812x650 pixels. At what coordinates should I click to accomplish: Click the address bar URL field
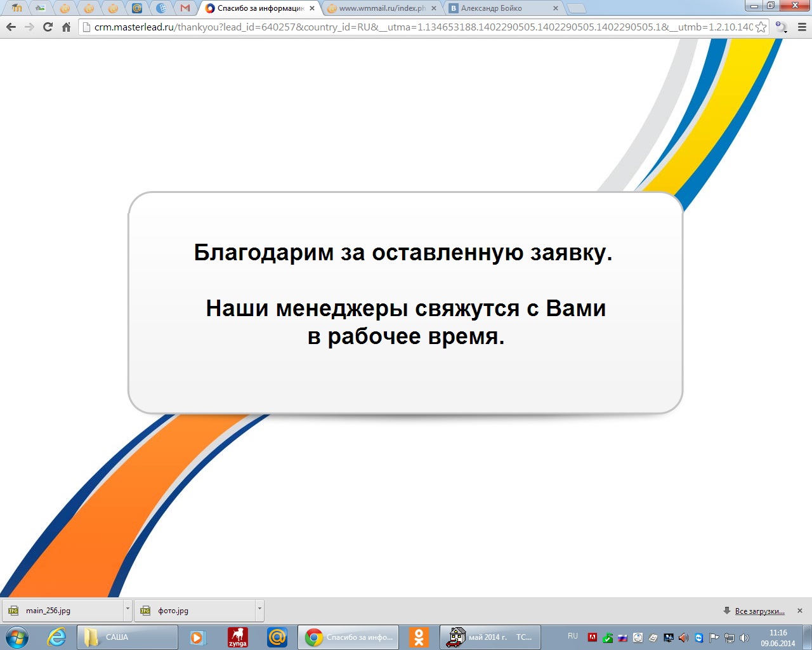pyautogui.click(x=423, y=27)
